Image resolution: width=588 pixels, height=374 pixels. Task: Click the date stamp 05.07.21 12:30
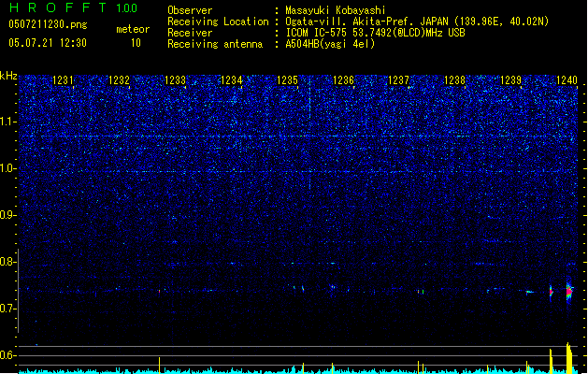tap(48, 43)
